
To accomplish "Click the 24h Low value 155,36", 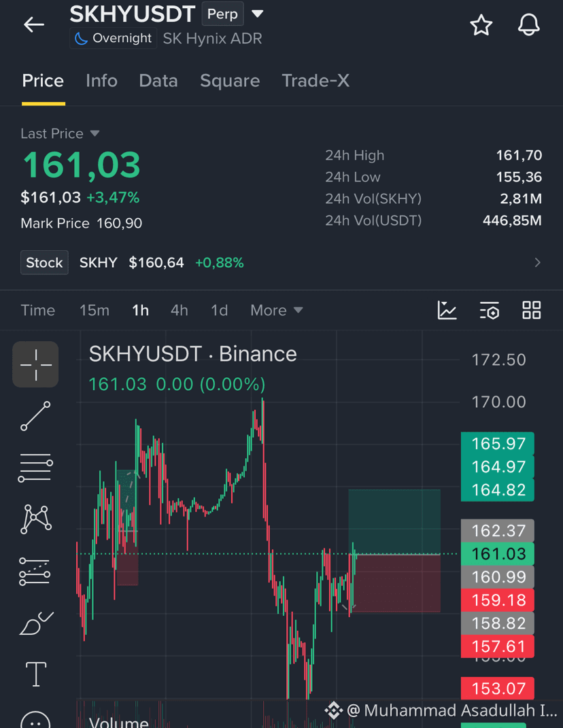I will point(519,177).
